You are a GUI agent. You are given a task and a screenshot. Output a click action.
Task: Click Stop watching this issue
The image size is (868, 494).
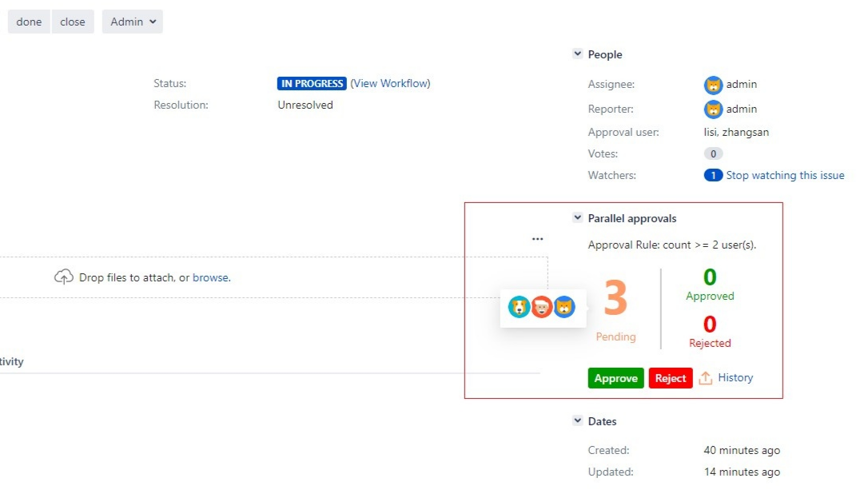click(785, 175)
